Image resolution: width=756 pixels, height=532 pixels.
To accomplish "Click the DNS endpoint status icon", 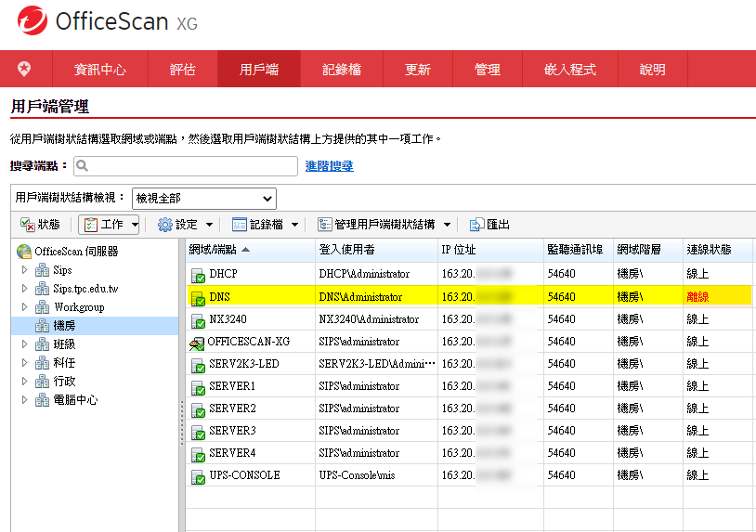I will [198, 298].
